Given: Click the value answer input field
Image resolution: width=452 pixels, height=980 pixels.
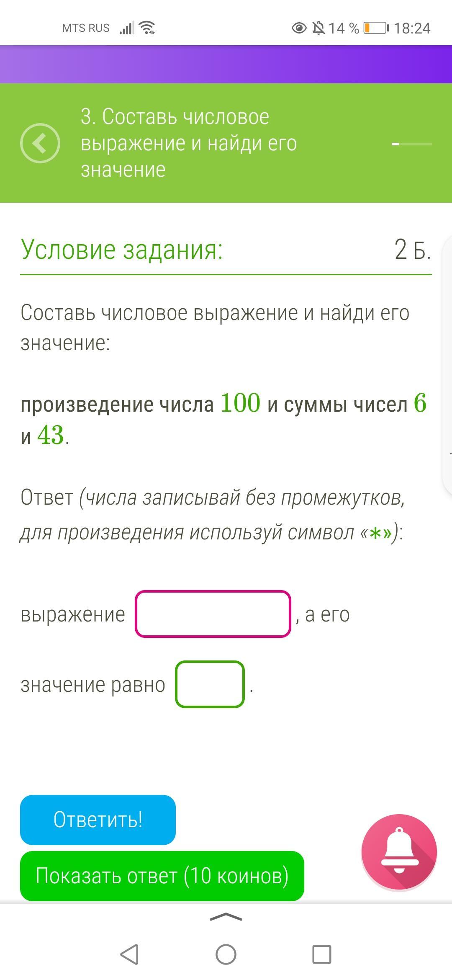Looking at the screenshot, I should tap(210, 684).
